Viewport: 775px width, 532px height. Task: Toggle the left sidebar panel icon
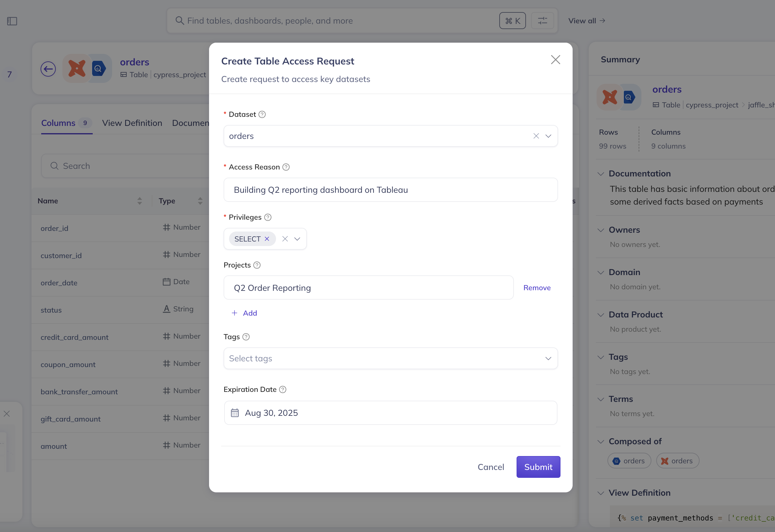(12, 21)
